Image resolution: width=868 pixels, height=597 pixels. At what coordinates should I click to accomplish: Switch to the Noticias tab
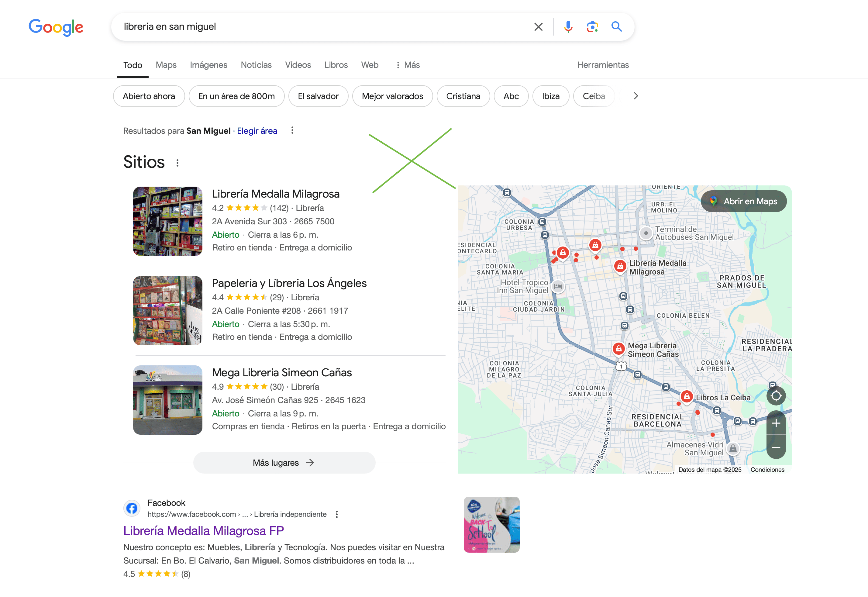[256, 65]
